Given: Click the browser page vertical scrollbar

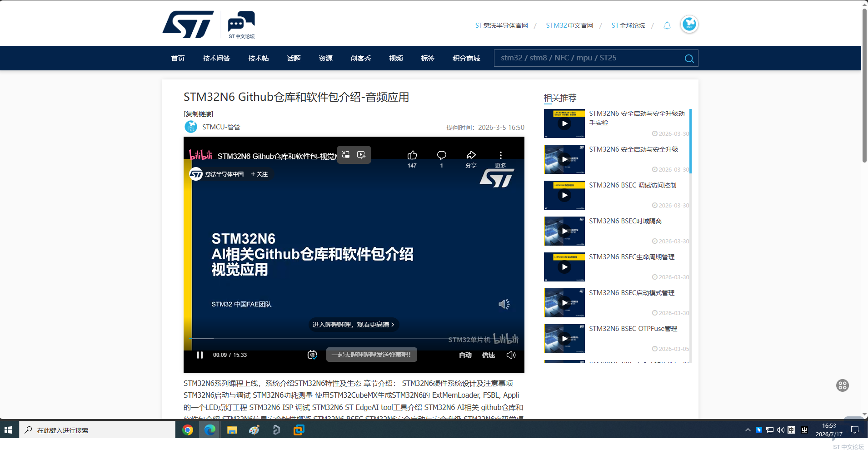Looking at the screenshot, I should click(864, 85).
